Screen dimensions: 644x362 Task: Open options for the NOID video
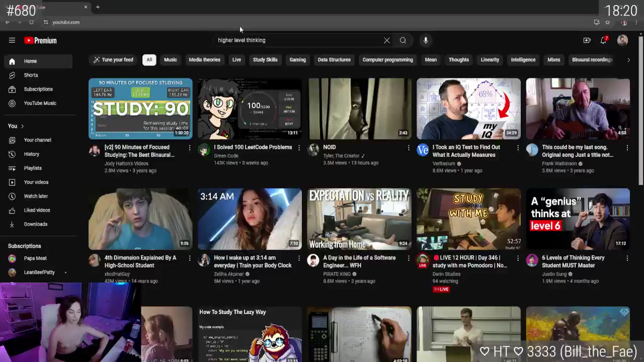pyautogui.click(x=408, y=148)
